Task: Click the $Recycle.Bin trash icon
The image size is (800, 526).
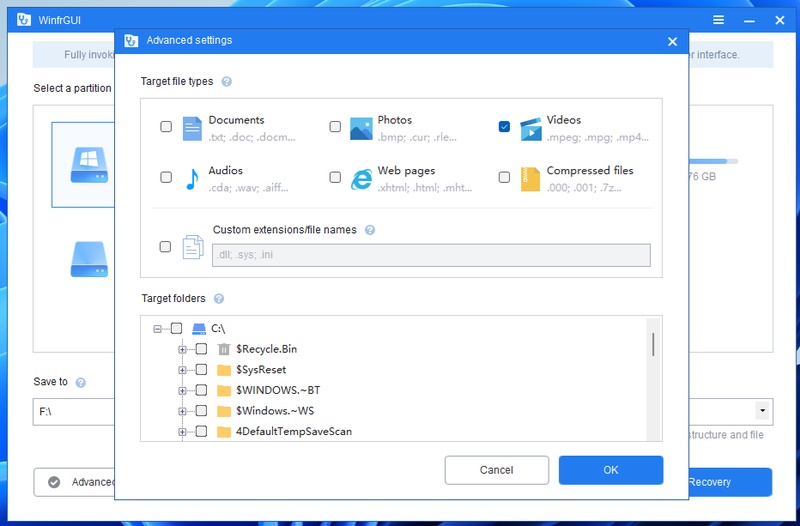Action: click(224, 349)
